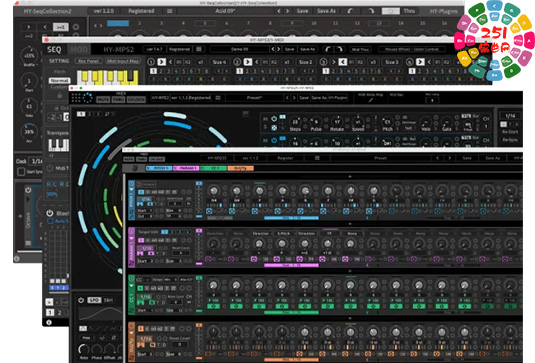Collapse the green CC 1 track lane
This screenshot has width=535, height=363.
pyautogui.click(x=131, y=285)
